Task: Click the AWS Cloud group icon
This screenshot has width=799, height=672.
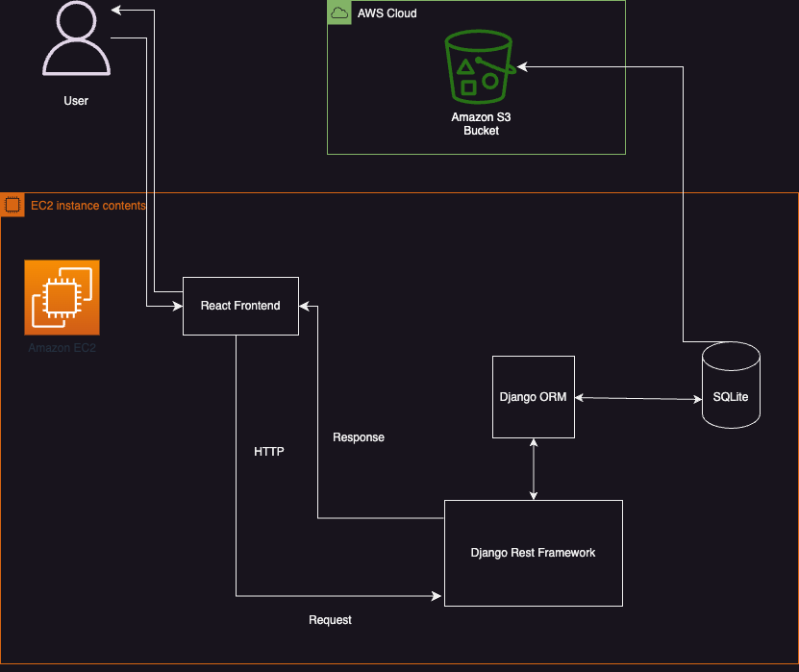Action: (x=339, y=12)
